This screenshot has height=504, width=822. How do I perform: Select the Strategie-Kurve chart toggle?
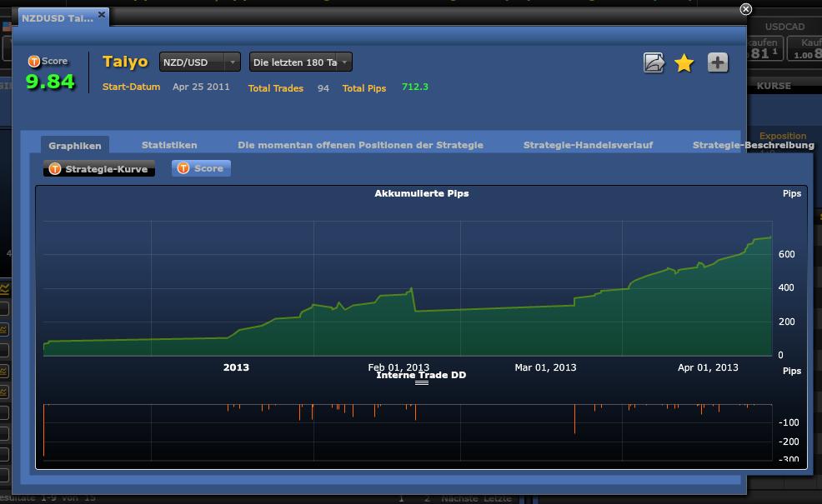point(99,169)
